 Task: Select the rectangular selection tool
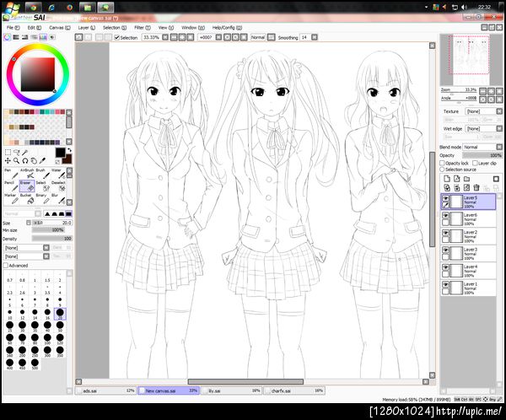tap(8, 152)
